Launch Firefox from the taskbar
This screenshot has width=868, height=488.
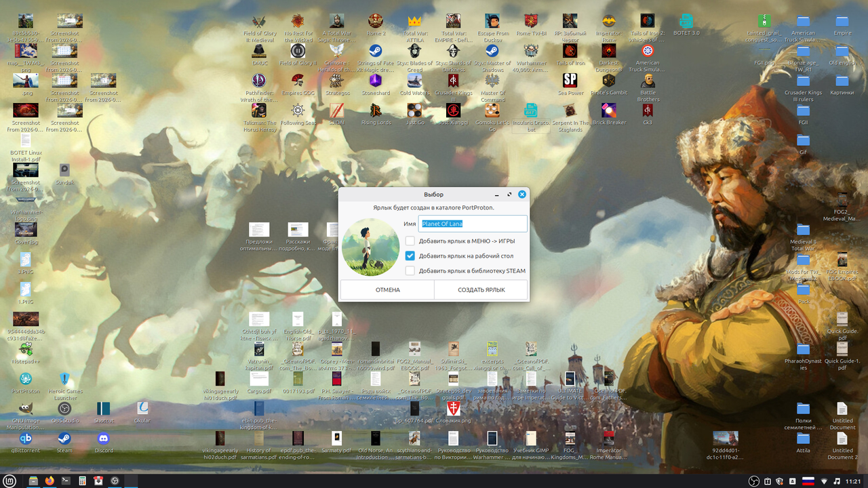[50, 481]
